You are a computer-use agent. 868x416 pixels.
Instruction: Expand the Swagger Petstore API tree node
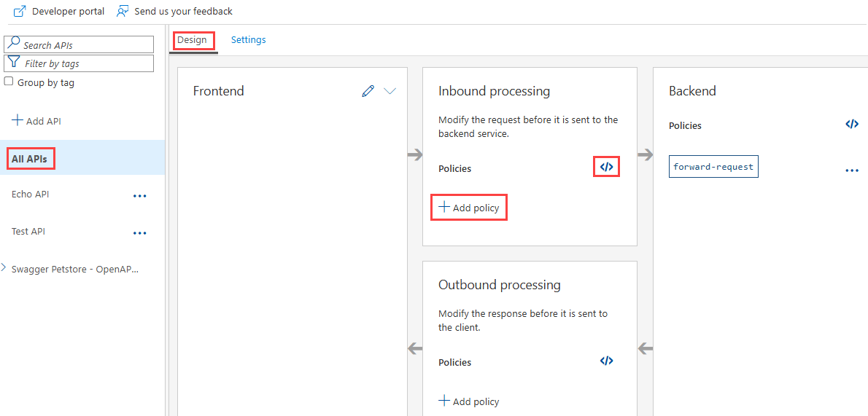[x=4, y=268]
